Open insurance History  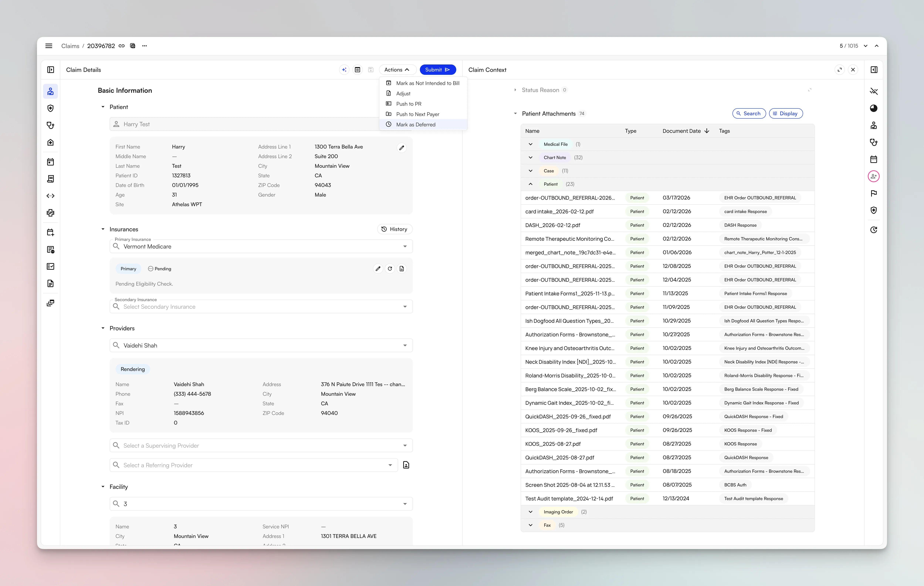click(x=395, y=229)
